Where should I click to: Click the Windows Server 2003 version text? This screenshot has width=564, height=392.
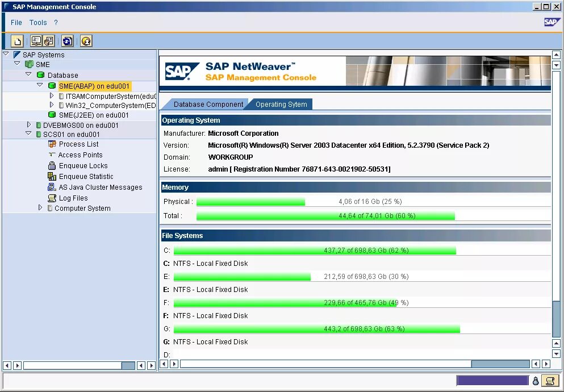[349, 145]
